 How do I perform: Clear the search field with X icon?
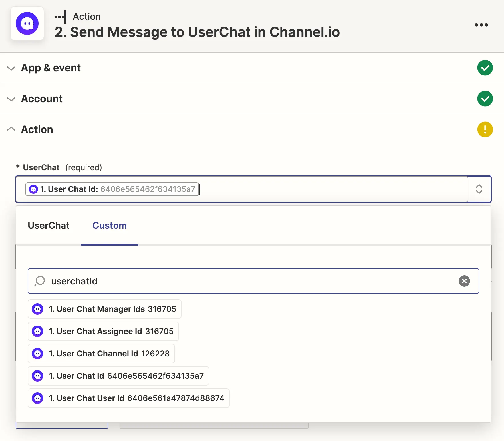[x=464, y=281]
